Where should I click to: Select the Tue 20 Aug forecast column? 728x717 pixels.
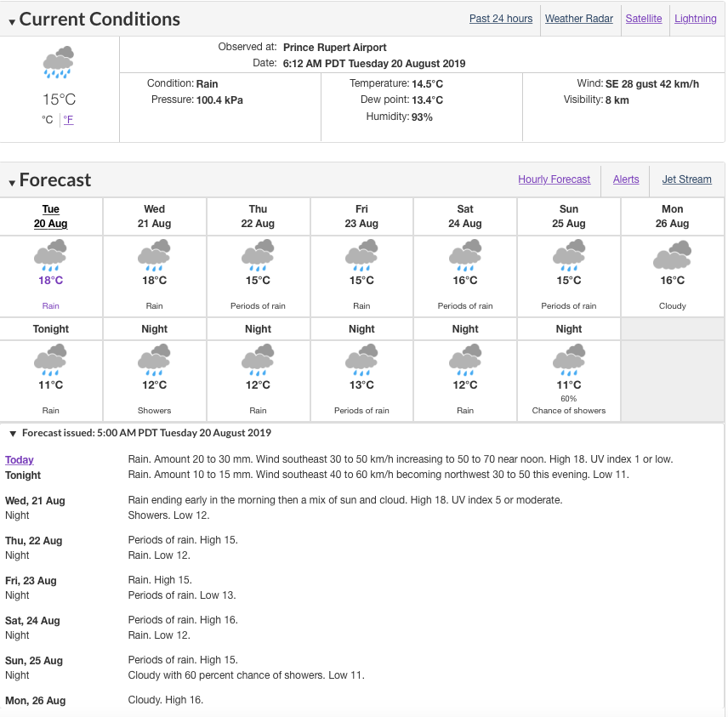tap(50, 216)
